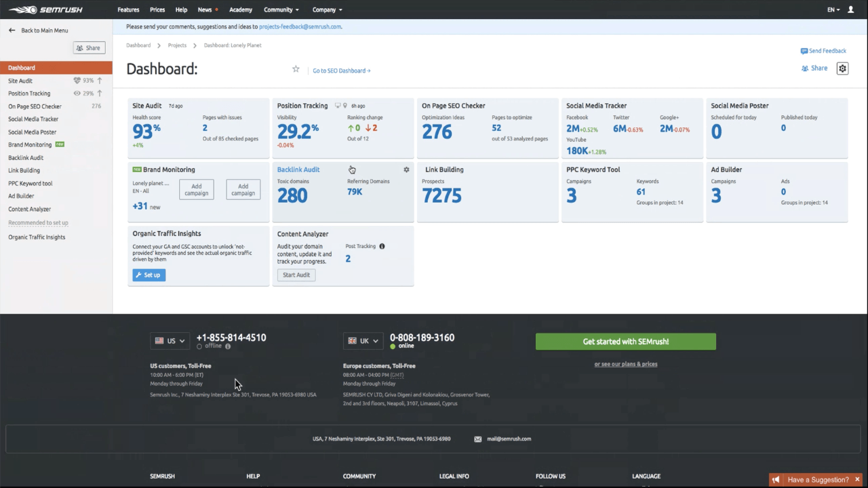
Task: Open the UK country phone dropdown
Action: 363,341
